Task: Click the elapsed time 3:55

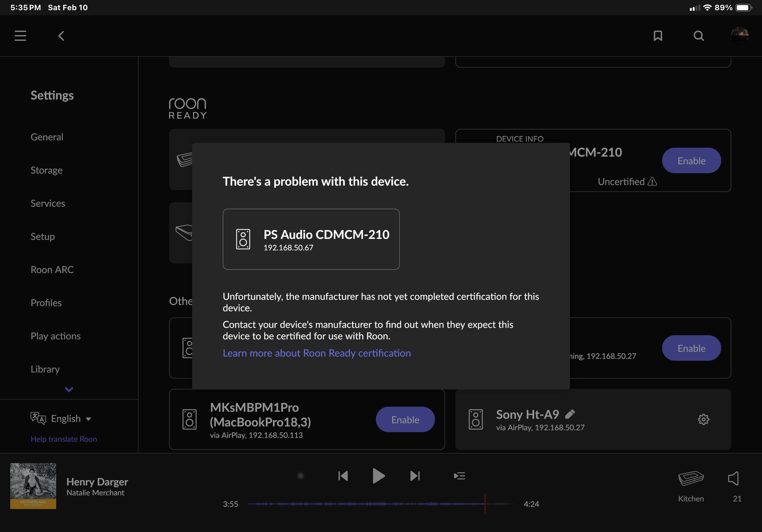Action: pyautogui.click(x=230, y=504)
